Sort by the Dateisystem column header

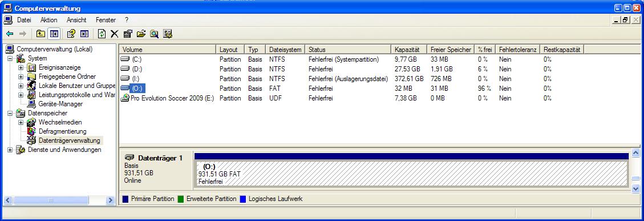(285, 49)
